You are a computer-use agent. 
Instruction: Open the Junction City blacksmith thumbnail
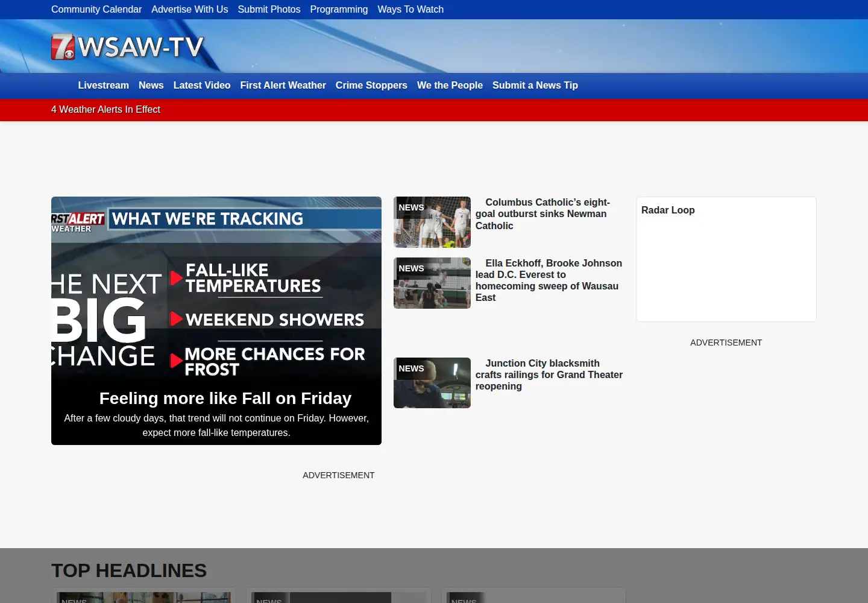tap(432, 383)
